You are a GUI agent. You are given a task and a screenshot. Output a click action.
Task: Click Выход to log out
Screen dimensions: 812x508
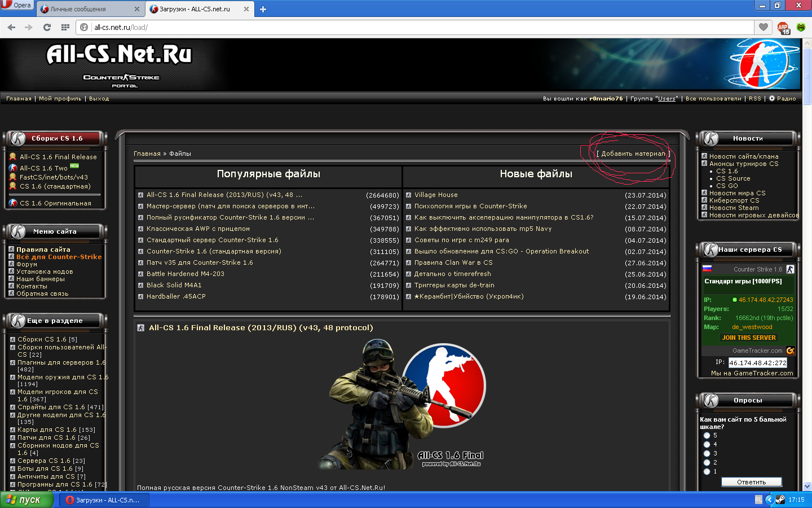coord(99,99)
